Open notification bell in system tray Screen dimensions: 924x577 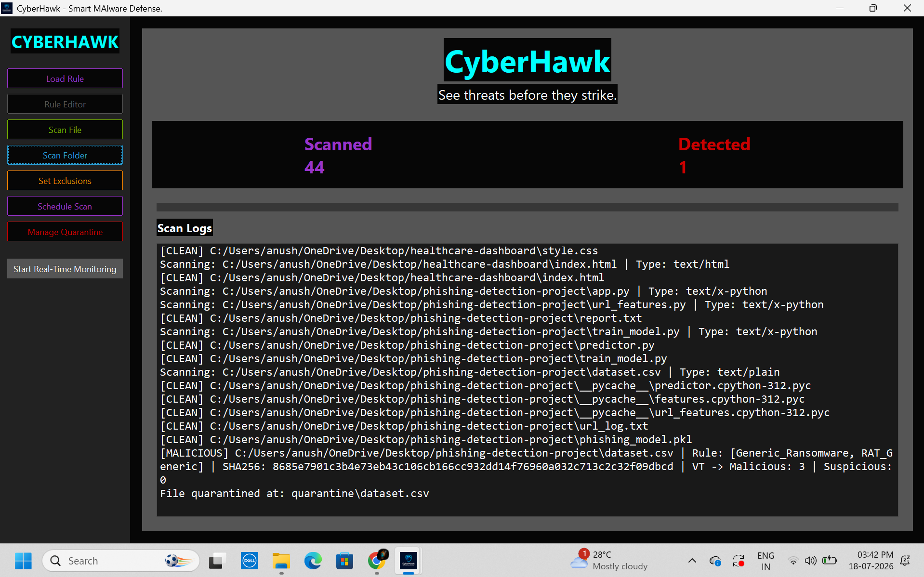(905, 561)
